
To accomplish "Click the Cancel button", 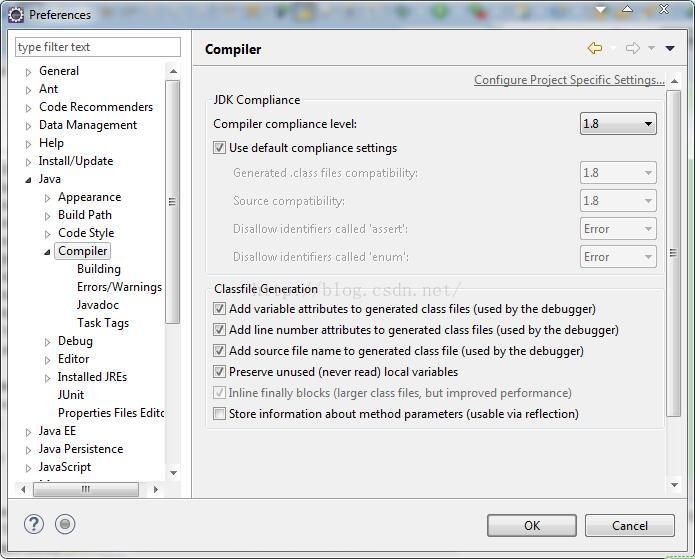I will coord(630,525).
